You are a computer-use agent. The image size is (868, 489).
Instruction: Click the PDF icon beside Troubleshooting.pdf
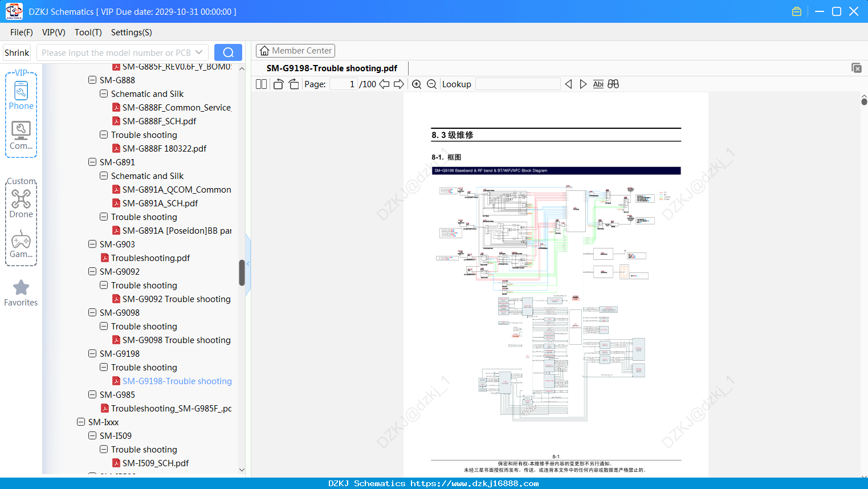105,258
